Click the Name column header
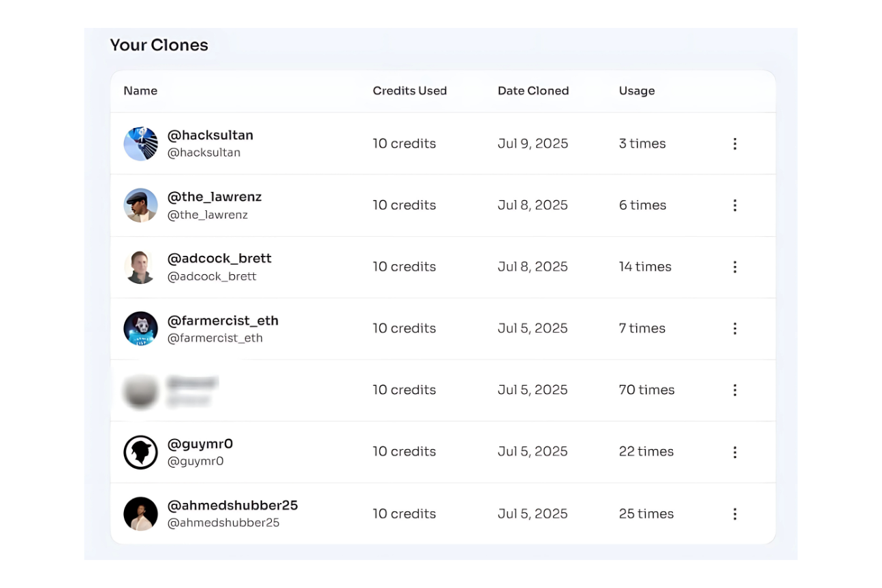The width and height of the screenshot is (882, 588). pos(140,91)
